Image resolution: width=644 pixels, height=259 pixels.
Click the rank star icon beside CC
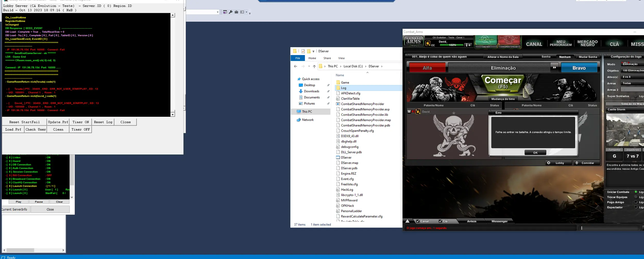(x=428, y=43)
